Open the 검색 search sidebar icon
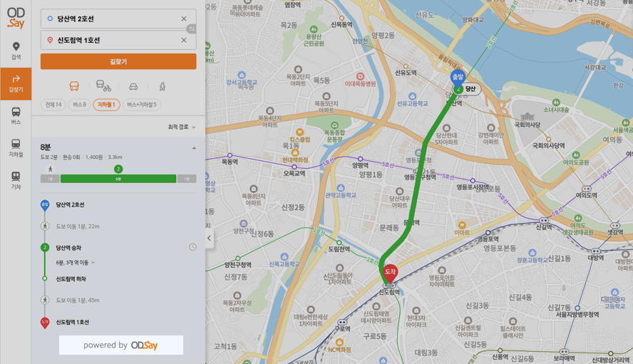This screenshot has height=364, width=633. [16, 51]
